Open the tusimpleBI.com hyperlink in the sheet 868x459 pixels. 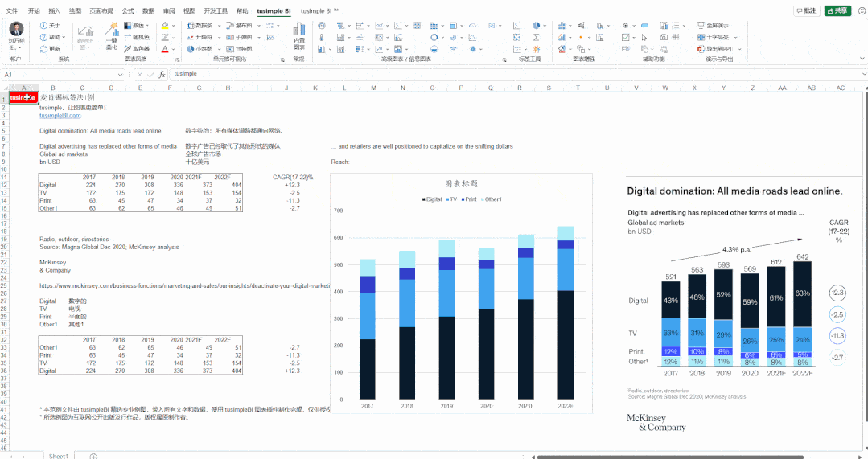coord(60,115)
